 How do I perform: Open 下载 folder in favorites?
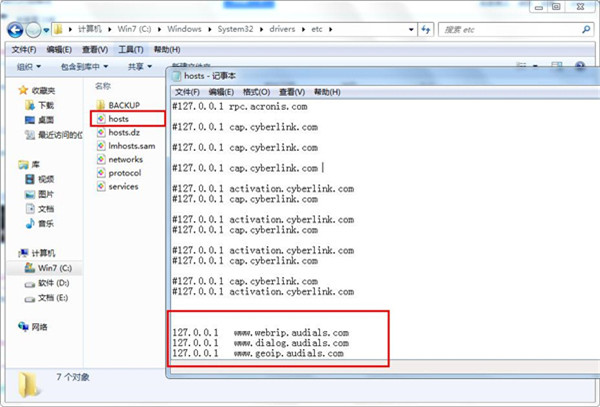39,105
